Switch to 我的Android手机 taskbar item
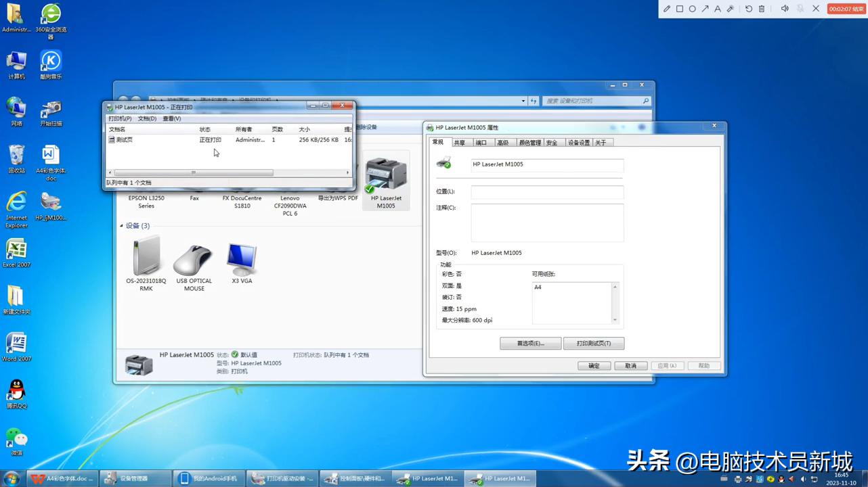This screenshot has width=868, height=487. [207, 478]
